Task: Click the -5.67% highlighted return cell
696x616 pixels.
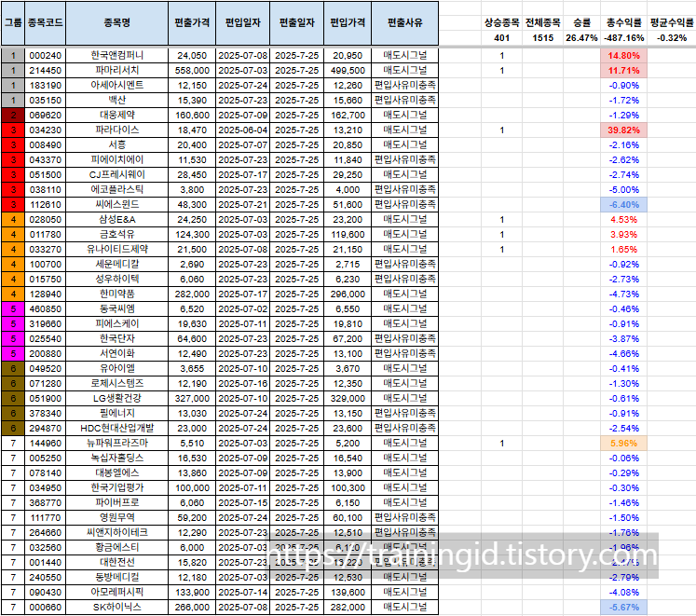Action: click(624, 607)
